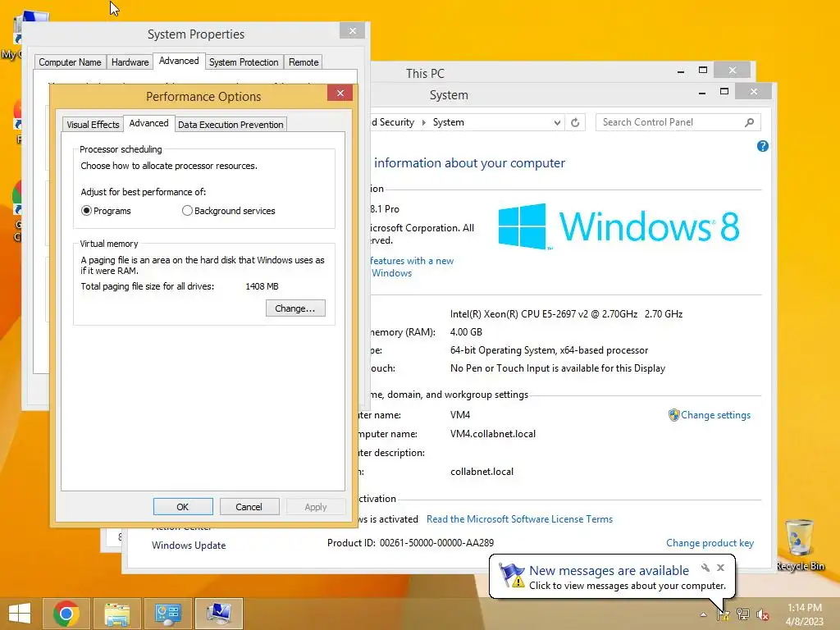Click System in the breadcrumb path
The width and height of the screenshot is (840, 630).
tap(449, 122)
